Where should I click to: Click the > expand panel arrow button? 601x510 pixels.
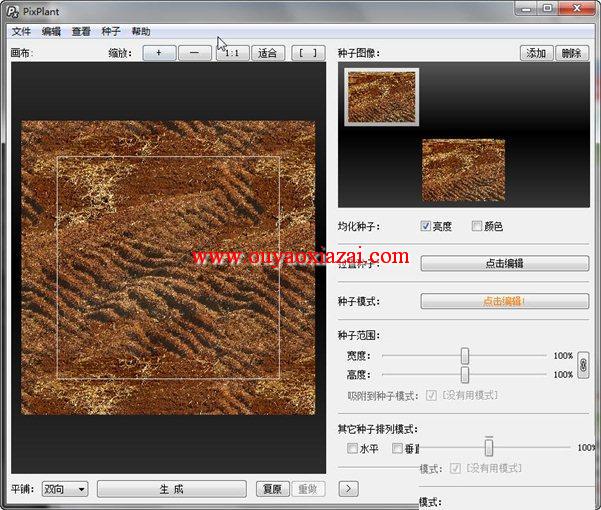[348, 489]
